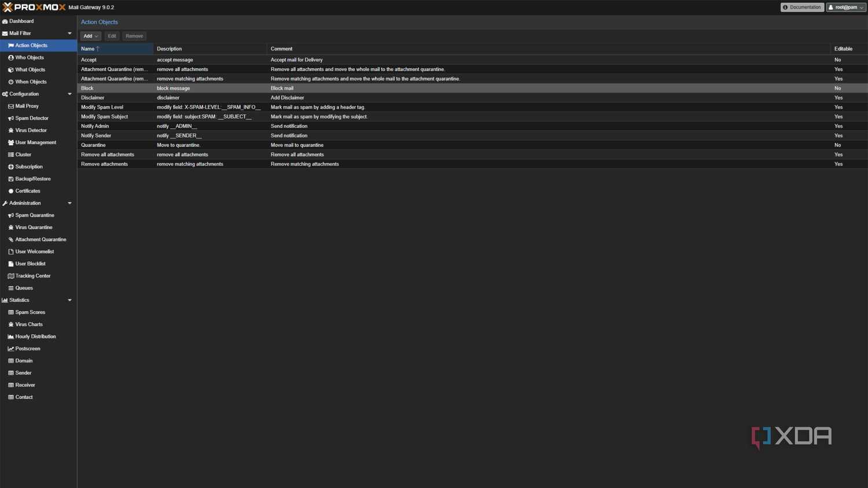The image size is (868, 488).
Task: Click the Cluster server icon
Action: pos(10,155)
